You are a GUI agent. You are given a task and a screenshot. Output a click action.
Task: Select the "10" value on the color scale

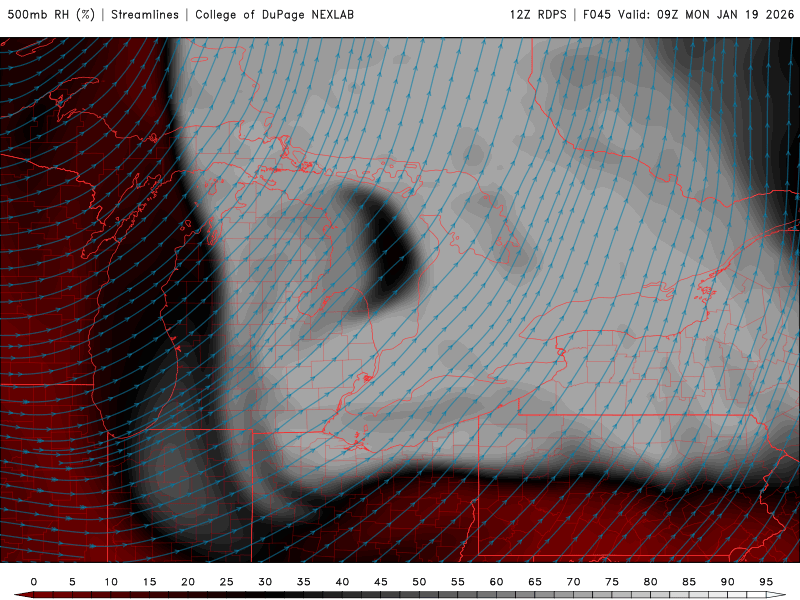(x=111, y=582)
